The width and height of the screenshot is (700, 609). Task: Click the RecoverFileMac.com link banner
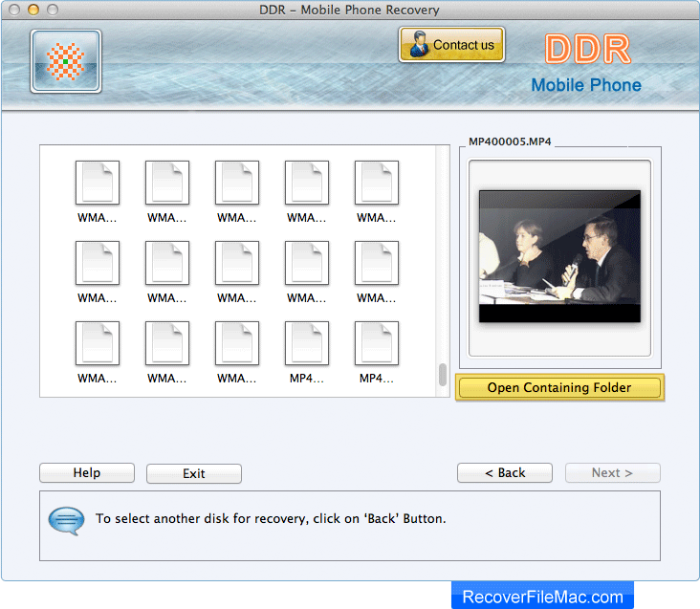[x=542, y=597]
